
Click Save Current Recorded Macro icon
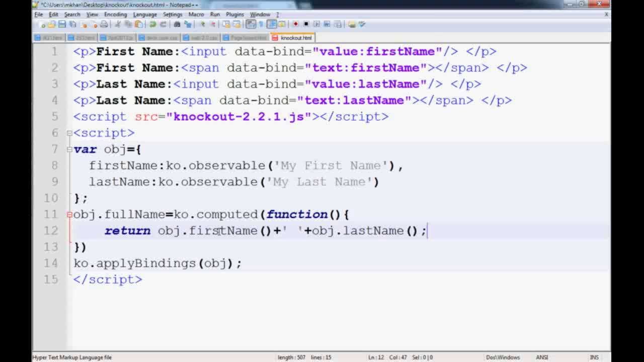tap(338, 24)
